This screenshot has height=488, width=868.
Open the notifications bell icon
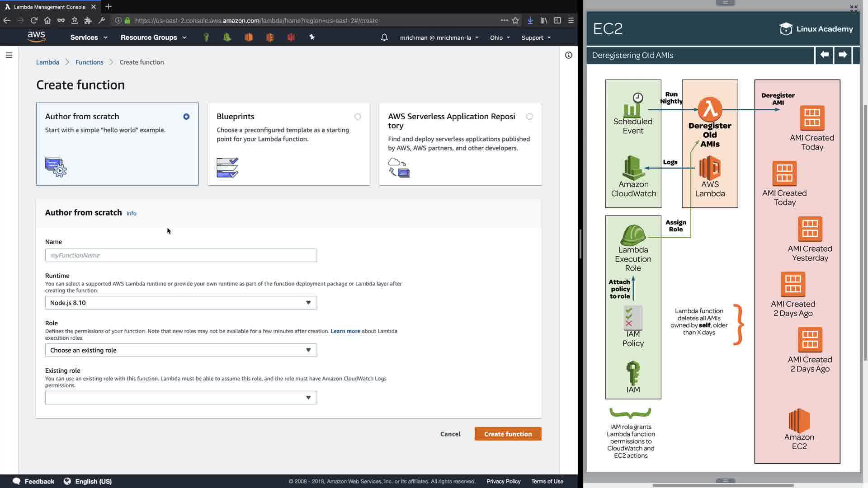click(384, 38)
